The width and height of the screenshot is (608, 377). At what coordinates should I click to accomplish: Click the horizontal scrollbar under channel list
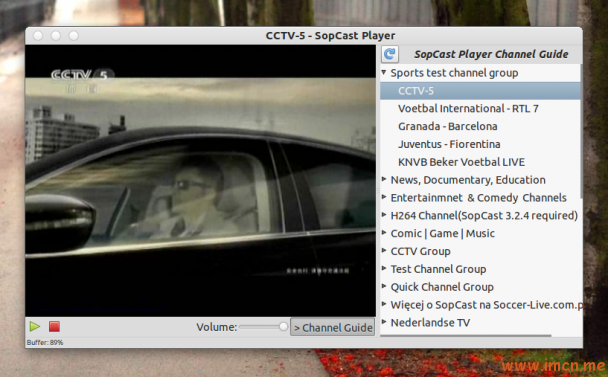466,335
